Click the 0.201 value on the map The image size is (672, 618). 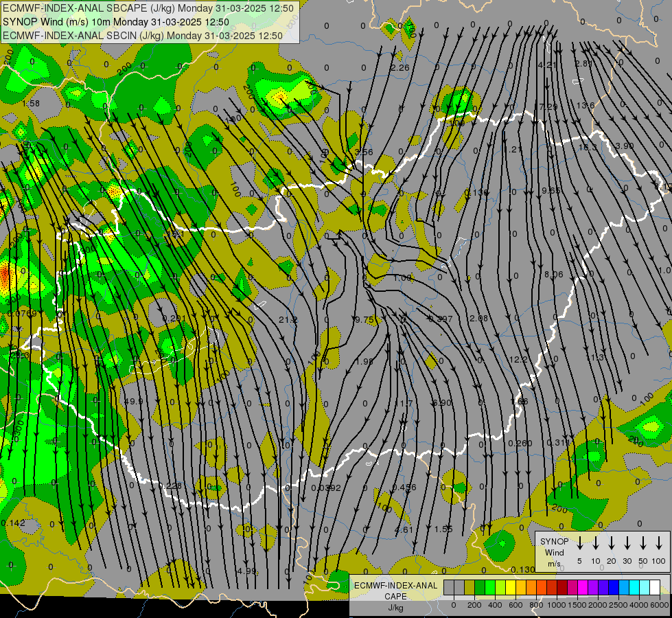174,318
